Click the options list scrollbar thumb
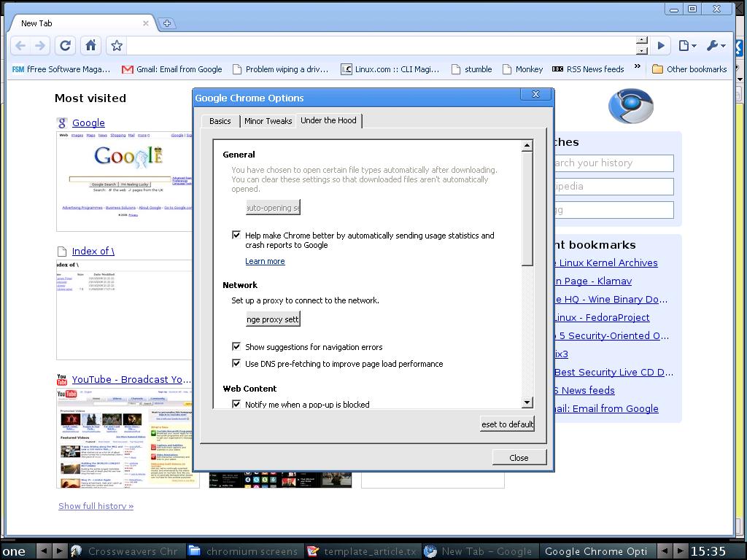Image resolution: width=747 pixels, height=560 pixels. tap(527, 209)
